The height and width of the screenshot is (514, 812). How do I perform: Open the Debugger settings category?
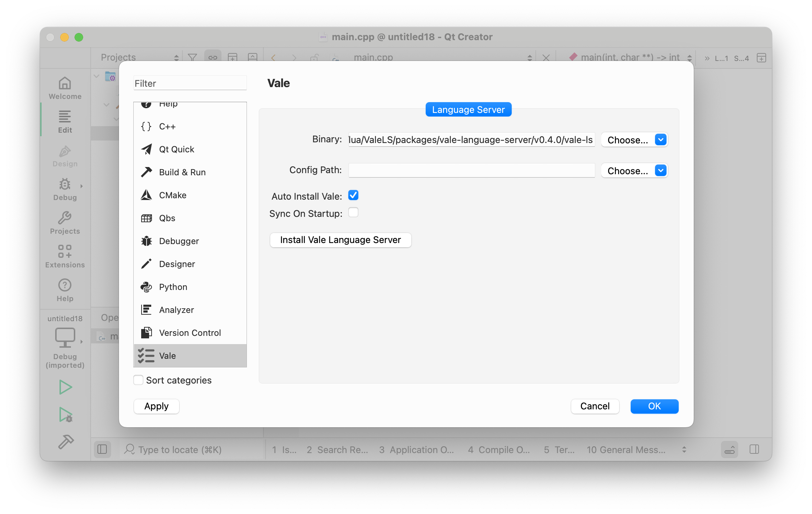tap(178, 241)
